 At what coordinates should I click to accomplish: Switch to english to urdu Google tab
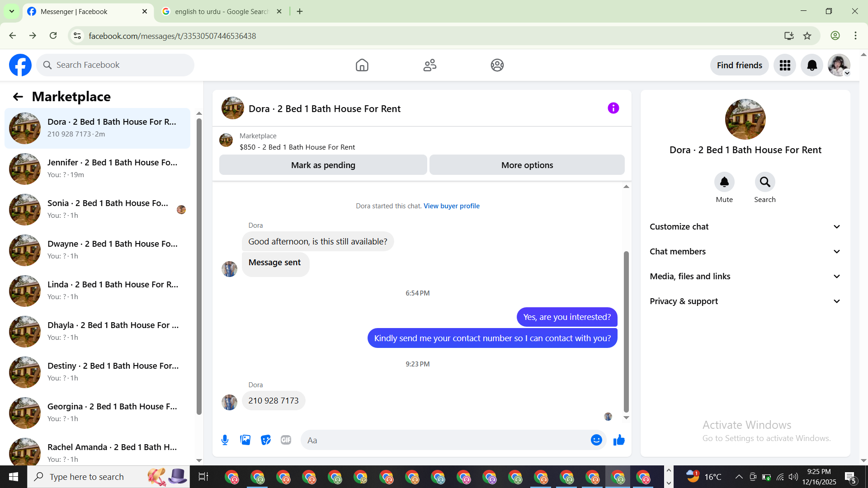222,11
